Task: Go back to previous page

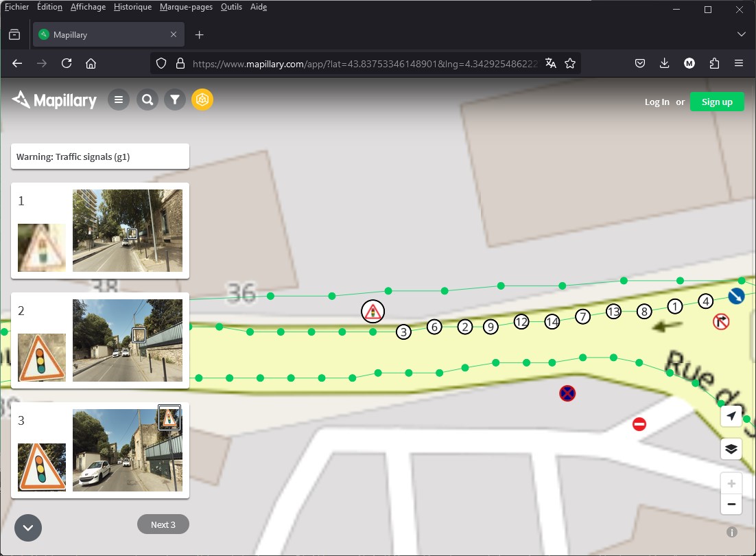Action: coord(17,63)
